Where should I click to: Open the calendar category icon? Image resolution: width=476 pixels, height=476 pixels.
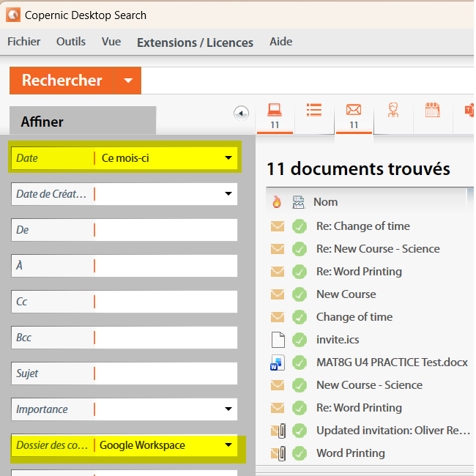(432, 111)
